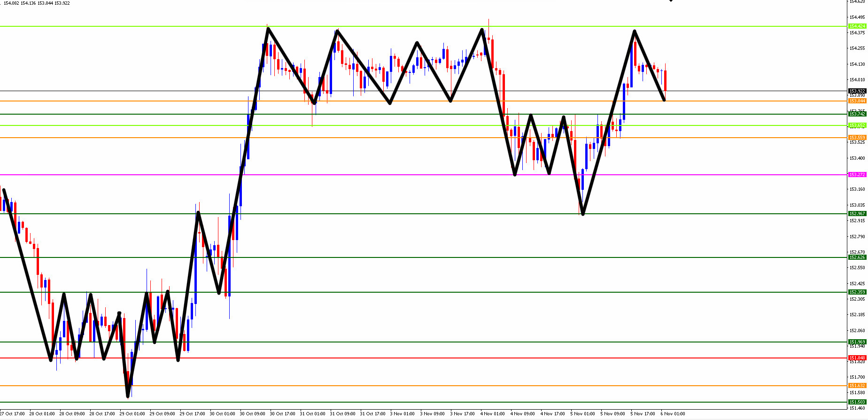The height and width of the screenshot is (420, 868).
Task: Click the orange 153.559 level tag
Action: [857, 138]
